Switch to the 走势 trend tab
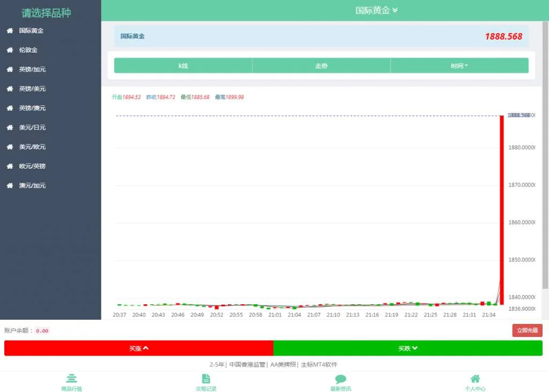Image resolution: width=549 pixels, height=392 pixels. point(321,66)
